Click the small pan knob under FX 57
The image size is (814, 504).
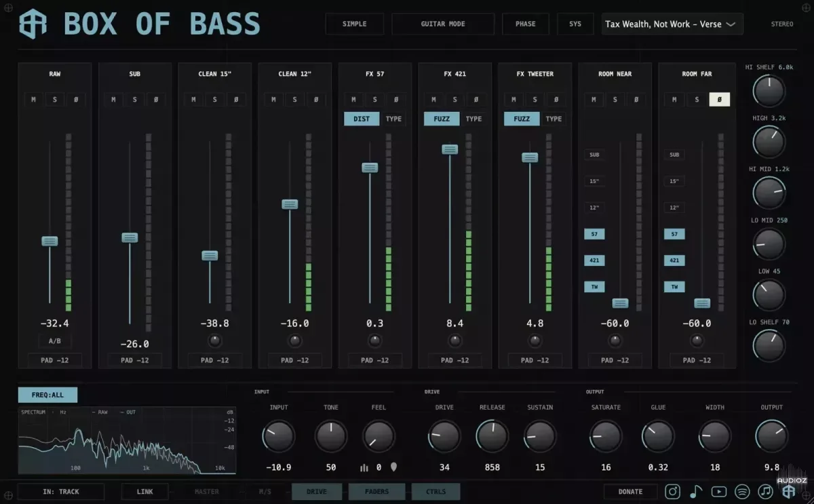tap(375, 341)
